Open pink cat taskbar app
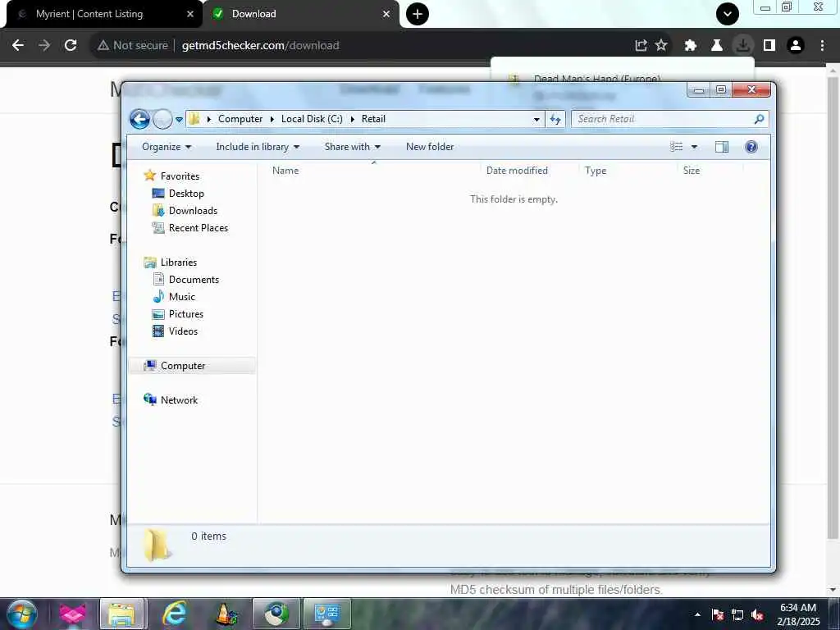This screenshot has width=840, height=630. tap(72, 614)
